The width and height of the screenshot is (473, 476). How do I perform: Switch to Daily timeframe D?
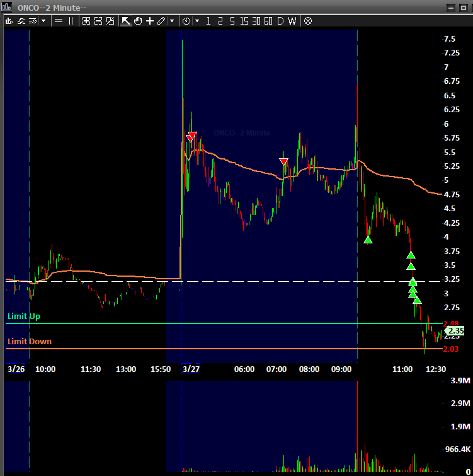(x=280, y=21)
